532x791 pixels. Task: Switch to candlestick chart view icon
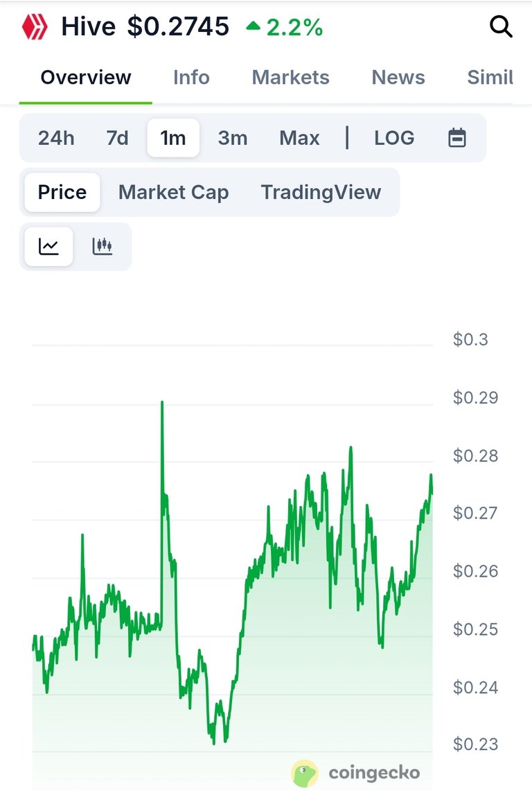(103, 246)
